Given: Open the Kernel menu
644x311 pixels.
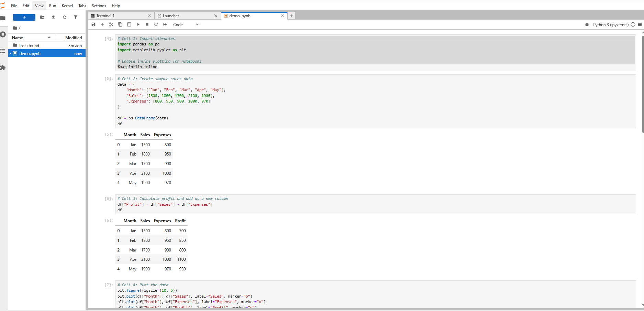Looking at the screenshot, I should pos(67,6).
